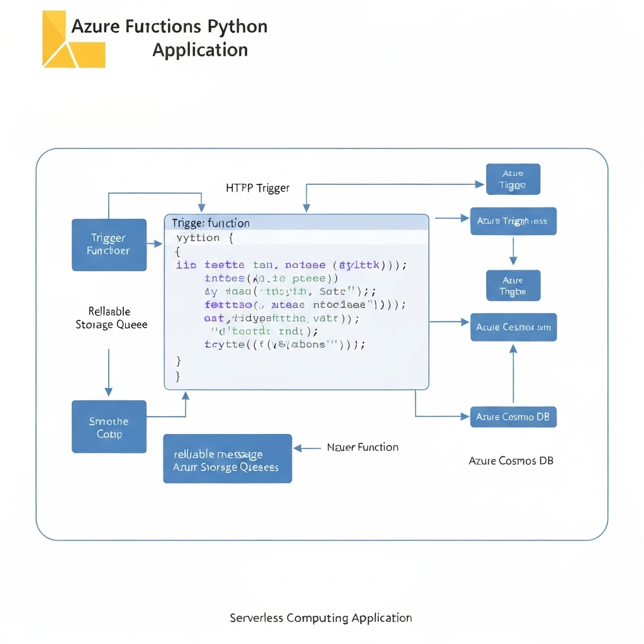644x644 pixels.
Task: Click the code line starting with 'aat,'
Action: 281,318
